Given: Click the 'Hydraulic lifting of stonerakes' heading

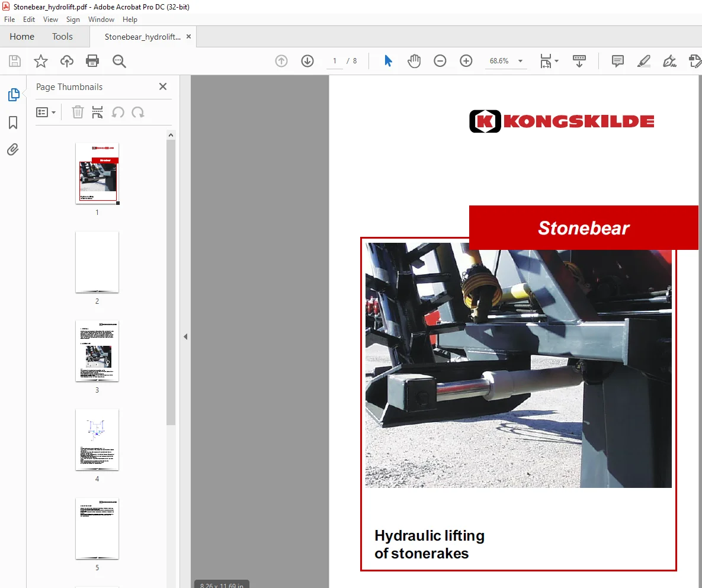Looking at the screenshot, I should coord(429,545).
